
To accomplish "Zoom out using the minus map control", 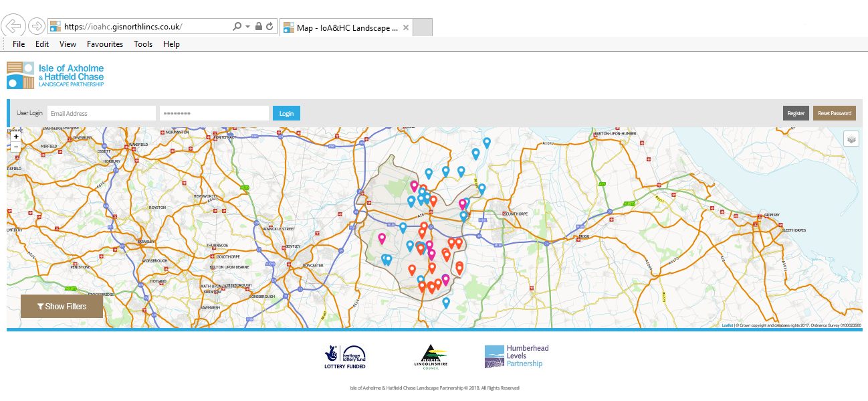I will tap(15, 146).
